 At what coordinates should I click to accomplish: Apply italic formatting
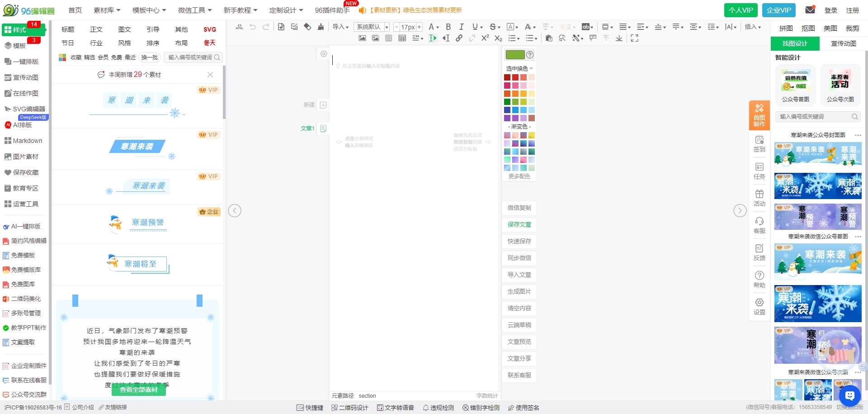point(461,27)
